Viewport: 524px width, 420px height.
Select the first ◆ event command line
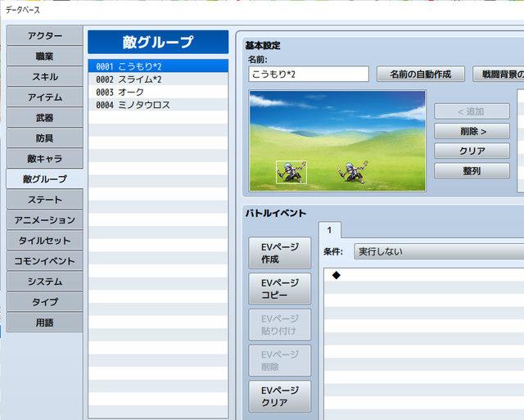(x=424, y=275)
